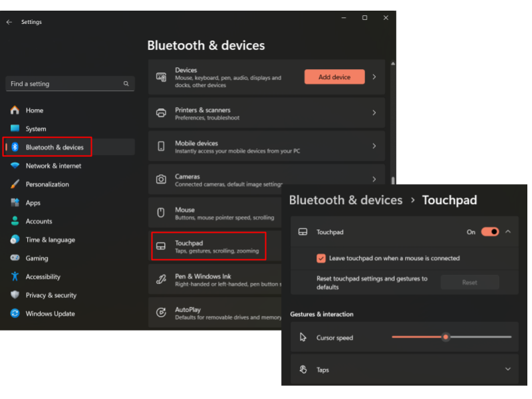Open Devices page via its chevron
The width and height of the screenshot is (532, 399).
[374, 77]
